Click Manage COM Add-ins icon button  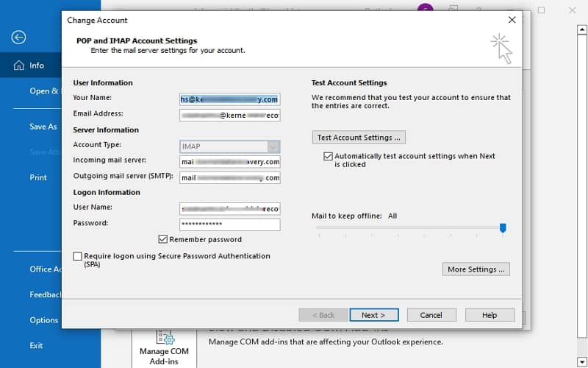[x=164, y=347]
